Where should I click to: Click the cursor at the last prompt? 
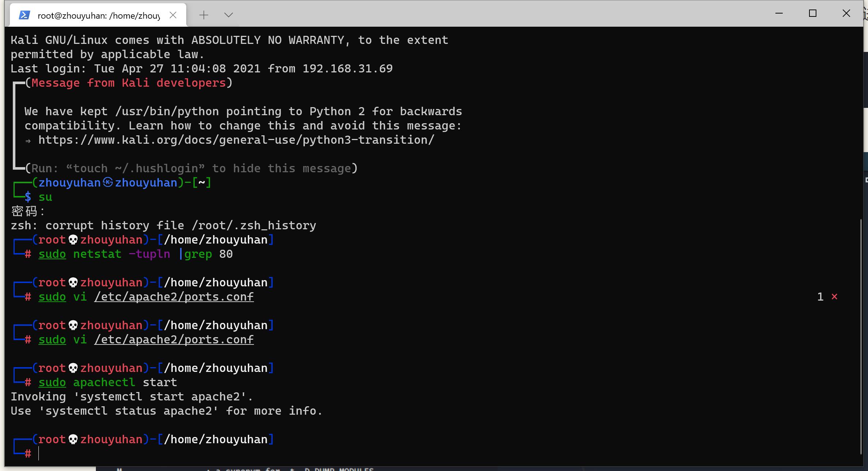pos(38,453)
